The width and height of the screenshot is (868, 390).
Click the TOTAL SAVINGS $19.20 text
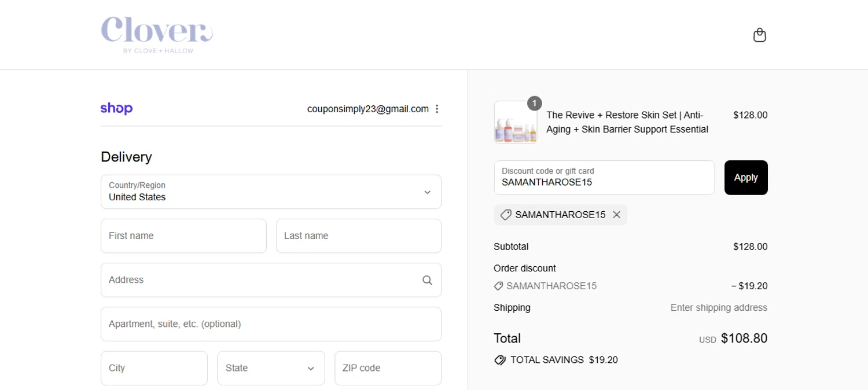(x=564, y=360)
